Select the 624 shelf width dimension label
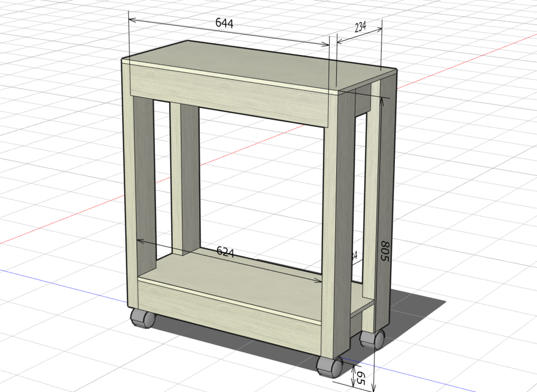The image size is (537, 392). (x=226, y=251)
